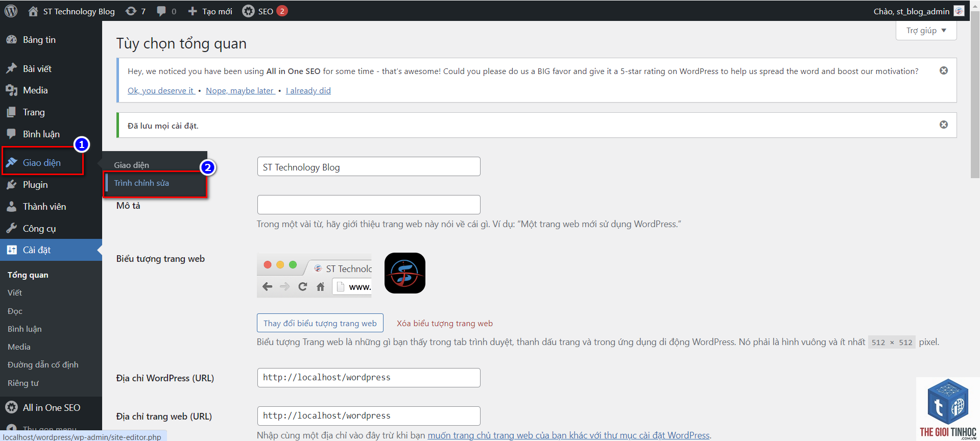The height and width of the screenshot is (441, 980).
Task: Open Trình chỉnh sửa submenu item
Action: click(141, 183)
